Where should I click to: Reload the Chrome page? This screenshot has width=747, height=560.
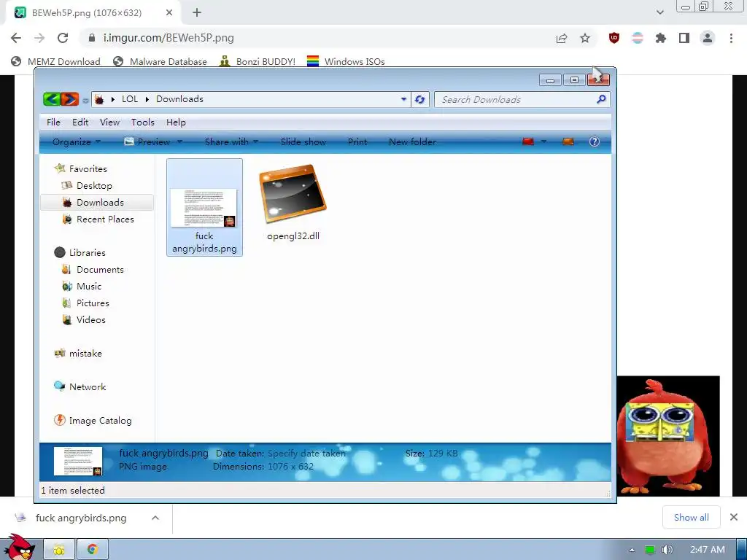pos(63,38)
